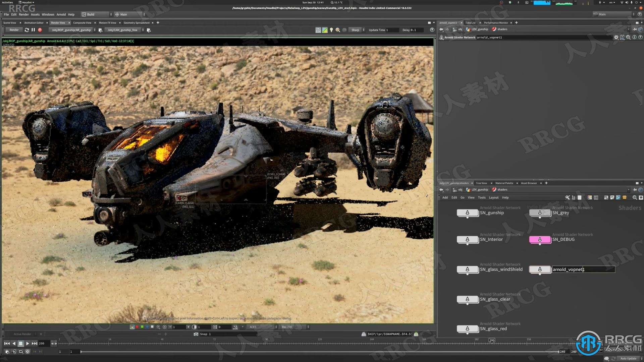Viewport: 644px width, 362px height.
Task: Click the Update Time input field
Action: [392, 30]
